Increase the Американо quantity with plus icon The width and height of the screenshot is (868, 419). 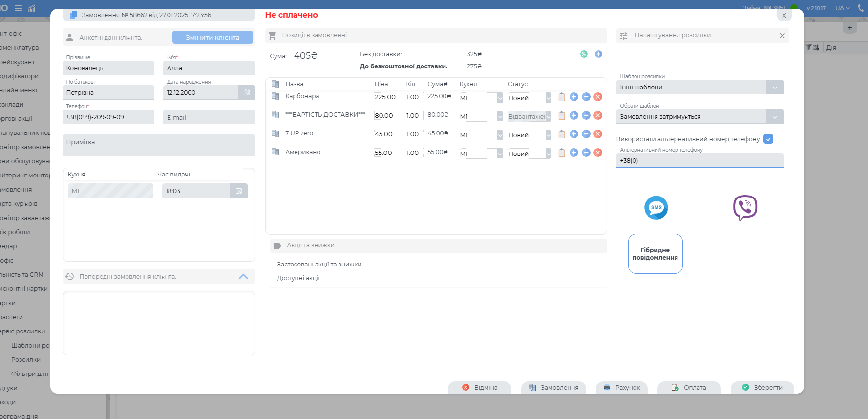tap(574, 153)
